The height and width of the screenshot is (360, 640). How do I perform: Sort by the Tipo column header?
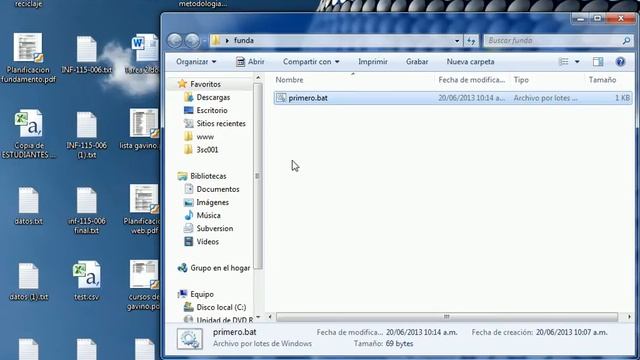click(x=521, y=80)
